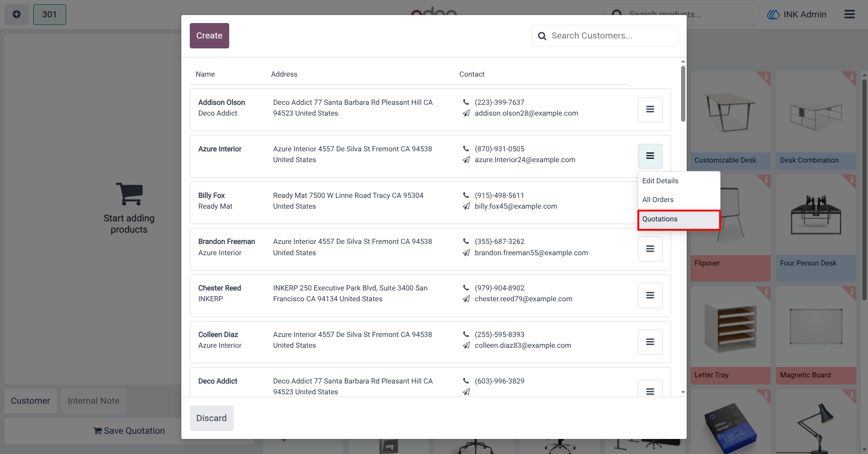Discard the customer selection dialog
The width and height of the screenshot is (868, 454).
point(211,418)
